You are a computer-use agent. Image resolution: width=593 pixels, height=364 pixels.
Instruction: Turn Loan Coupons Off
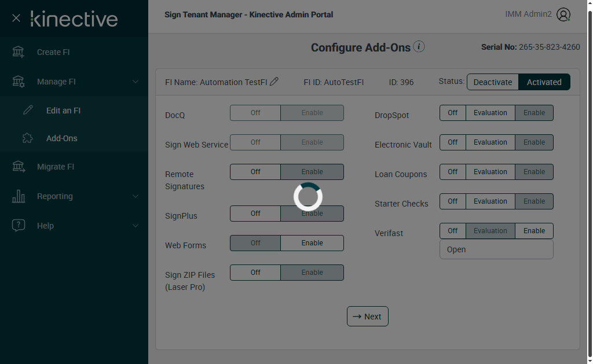pyautogui.click(x=453, y=172)
